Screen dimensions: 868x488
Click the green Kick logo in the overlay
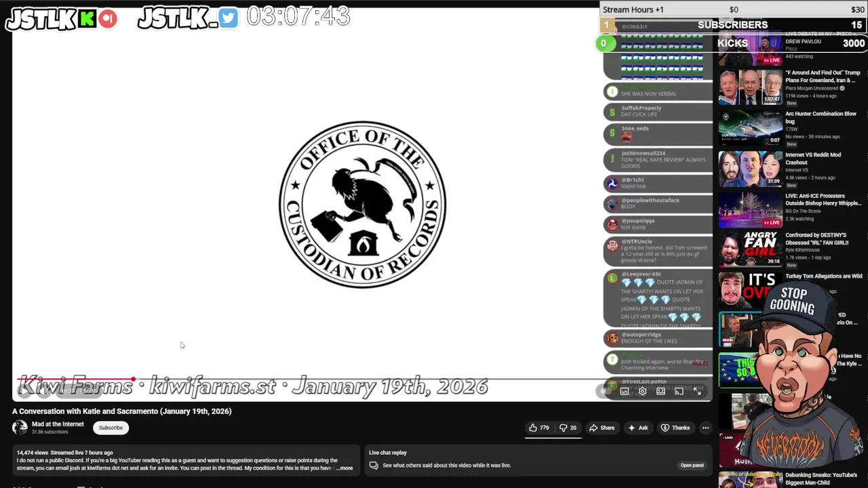[87, 19]
